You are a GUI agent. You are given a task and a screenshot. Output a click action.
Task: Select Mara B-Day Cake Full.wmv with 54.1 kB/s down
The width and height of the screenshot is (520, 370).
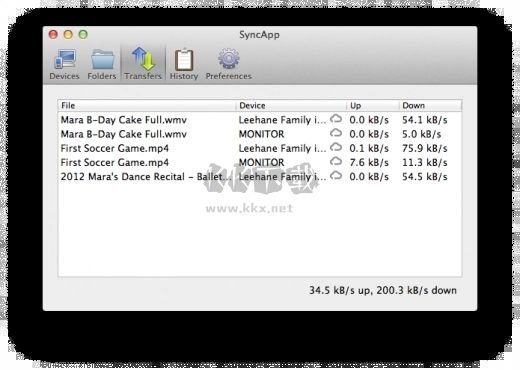124,120
